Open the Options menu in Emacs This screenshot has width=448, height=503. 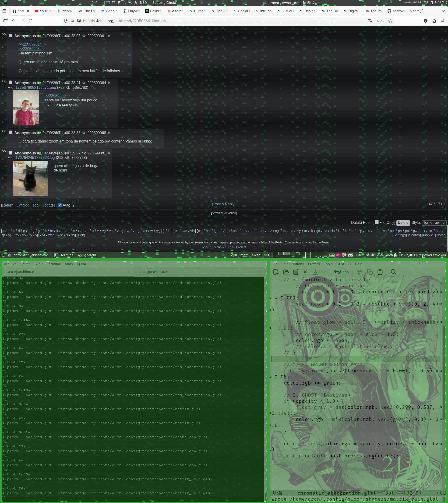[298, 264]
